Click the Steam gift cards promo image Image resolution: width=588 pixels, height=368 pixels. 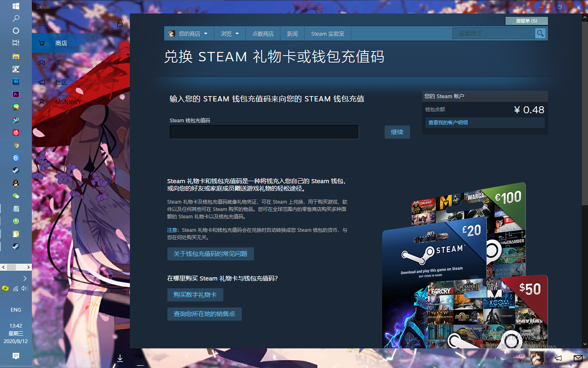point(465,266)
